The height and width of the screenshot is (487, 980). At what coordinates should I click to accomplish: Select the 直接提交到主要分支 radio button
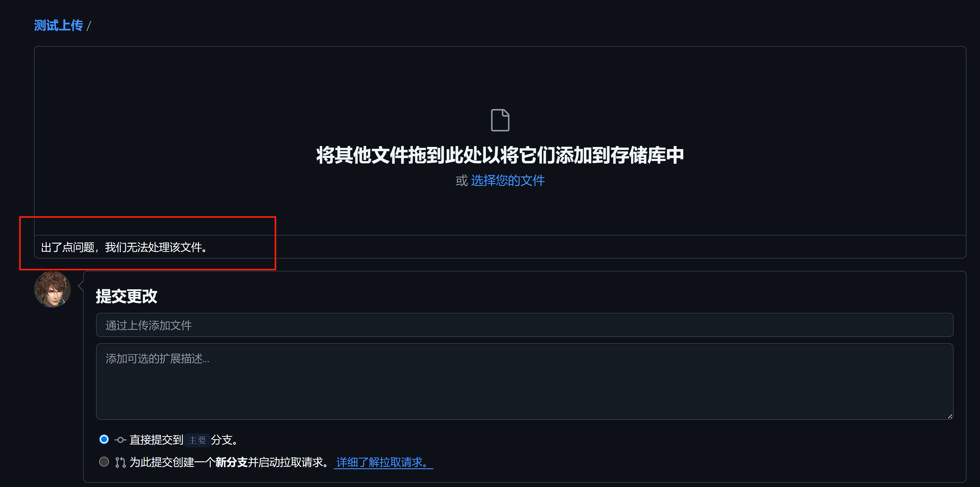click(x=104, y=439)
